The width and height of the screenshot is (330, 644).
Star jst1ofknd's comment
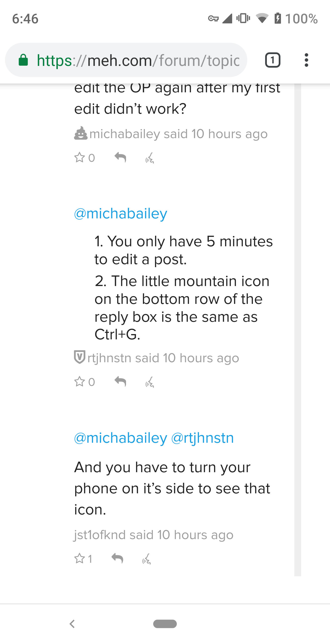pos(80,558)
